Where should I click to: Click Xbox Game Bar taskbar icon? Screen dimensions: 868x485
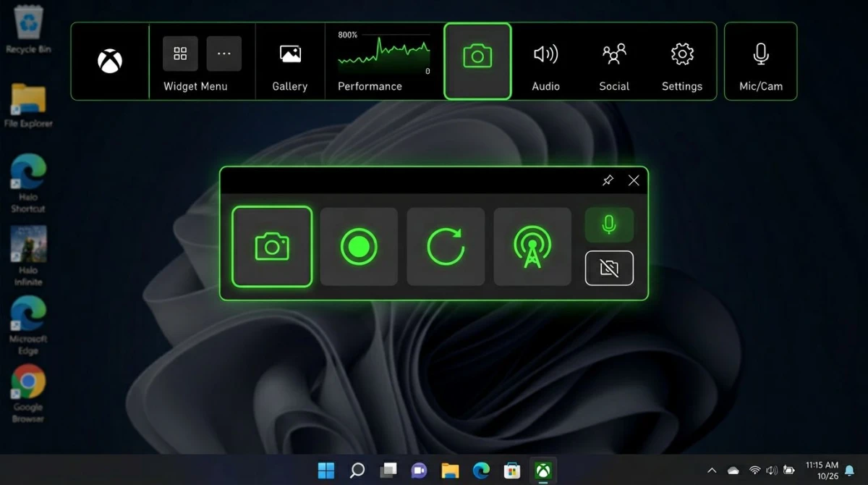point(542,471)
